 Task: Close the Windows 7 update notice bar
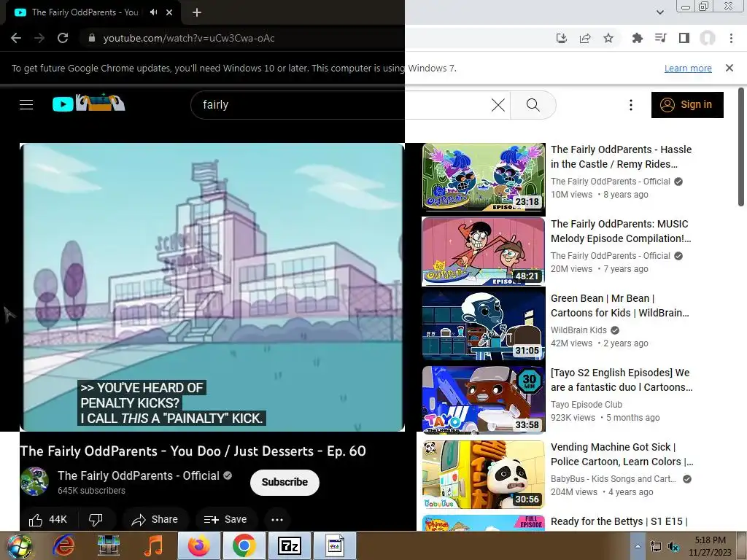coord(729,68)
